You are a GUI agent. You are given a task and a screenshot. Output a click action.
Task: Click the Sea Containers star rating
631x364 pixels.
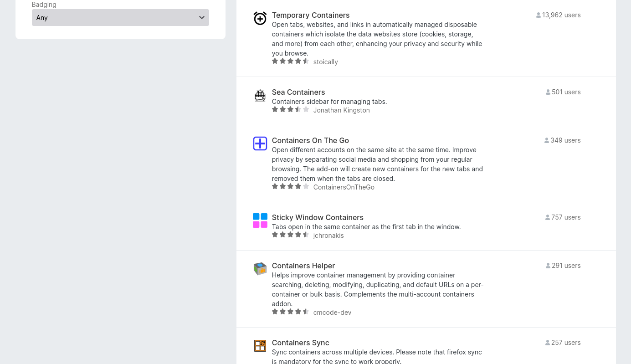[x=290, y=109]
